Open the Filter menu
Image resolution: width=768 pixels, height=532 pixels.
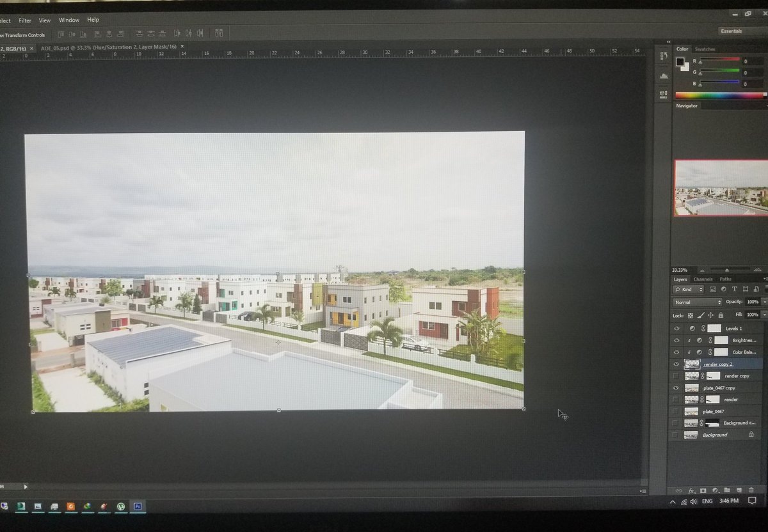click(x=25, y=20)
